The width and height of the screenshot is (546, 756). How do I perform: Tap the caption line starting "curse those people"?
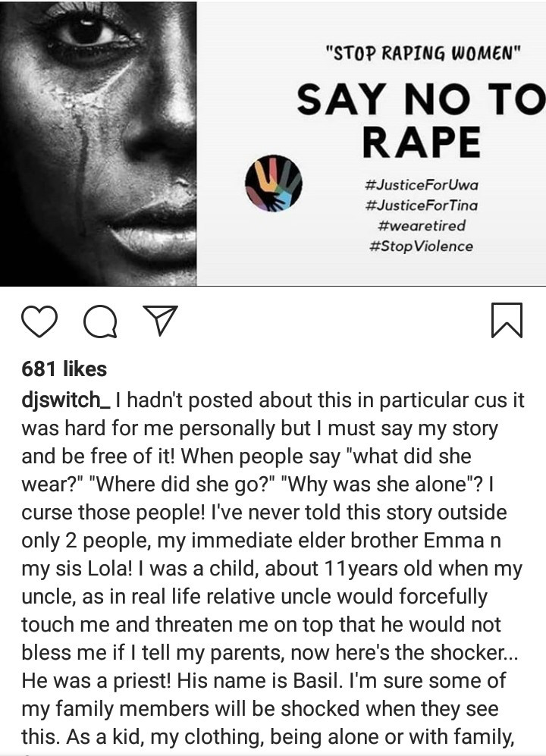(x=264, y=513)
